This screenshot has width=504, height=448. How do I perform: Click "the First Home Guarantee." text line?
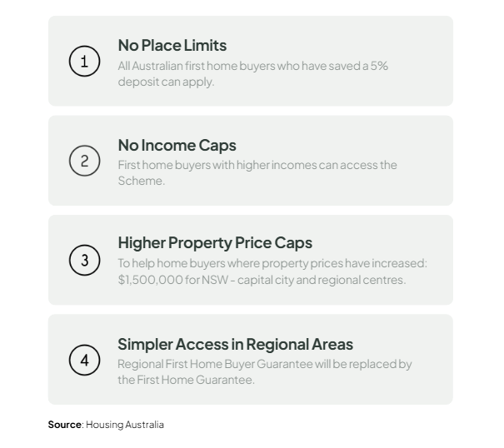tap(186, 380)
